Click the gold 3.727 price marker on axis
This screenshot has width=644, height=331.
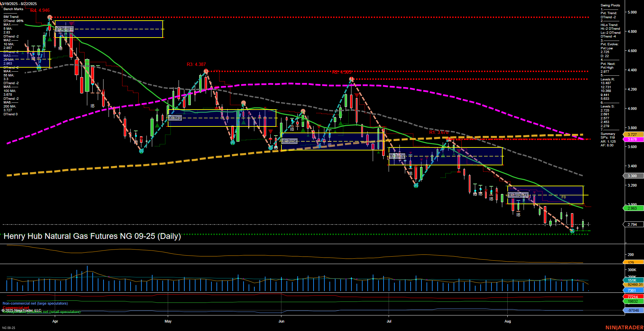tap(632, 134)
